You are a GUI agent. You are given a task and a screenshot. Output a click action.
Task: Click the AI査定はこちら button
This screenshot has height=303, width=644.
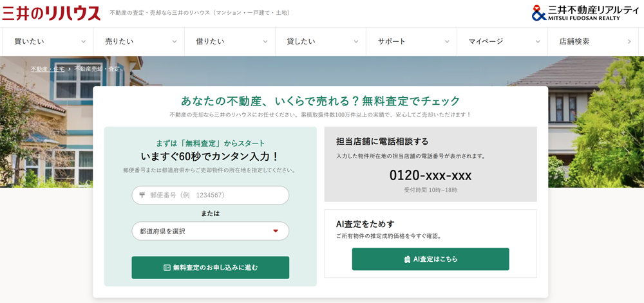[x=430, y=259]
